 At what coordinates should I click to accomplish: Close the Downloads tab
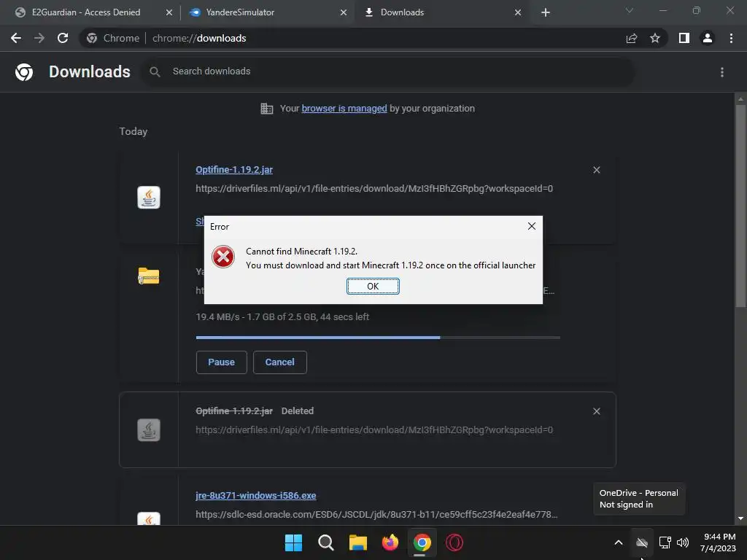pos(518,12)
